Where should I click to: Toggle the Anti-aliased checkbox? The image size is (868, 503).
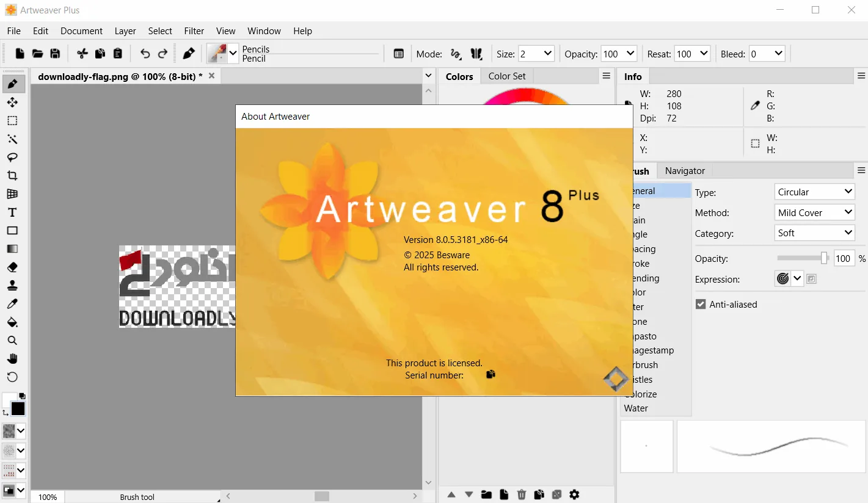701,304
